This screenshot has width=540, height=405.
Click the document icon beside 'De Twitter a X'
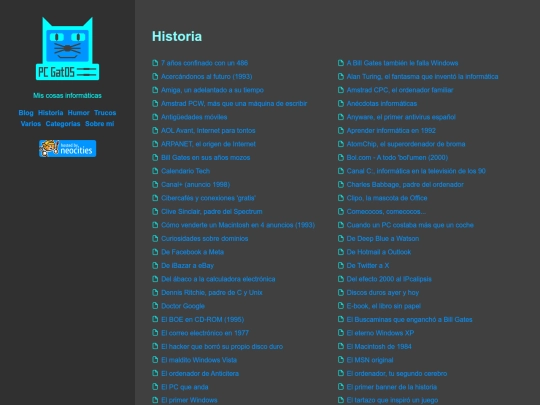(341, 265)
